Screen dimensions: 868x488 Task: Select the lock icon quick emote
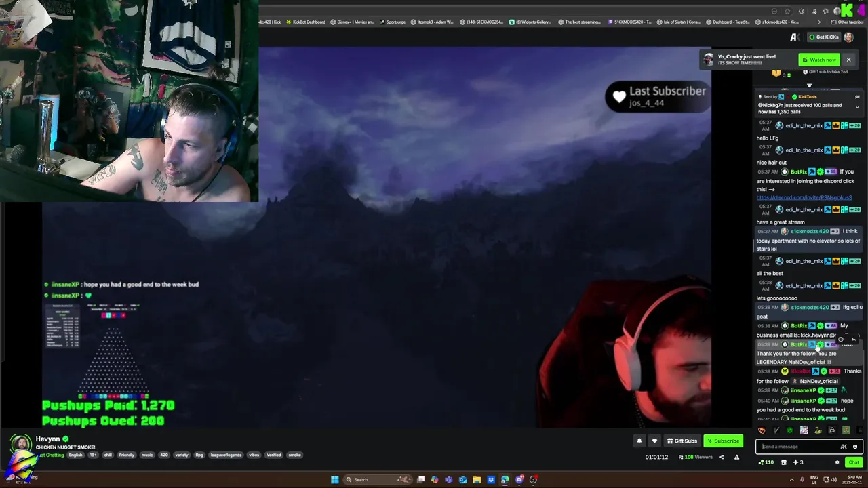(831, 430)
